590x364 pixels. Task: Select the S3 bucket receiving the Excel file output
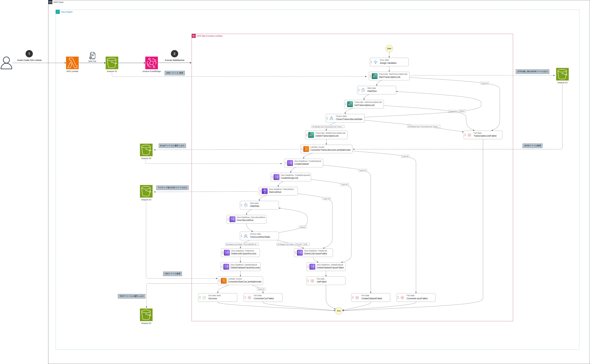(x=146, y=150)
